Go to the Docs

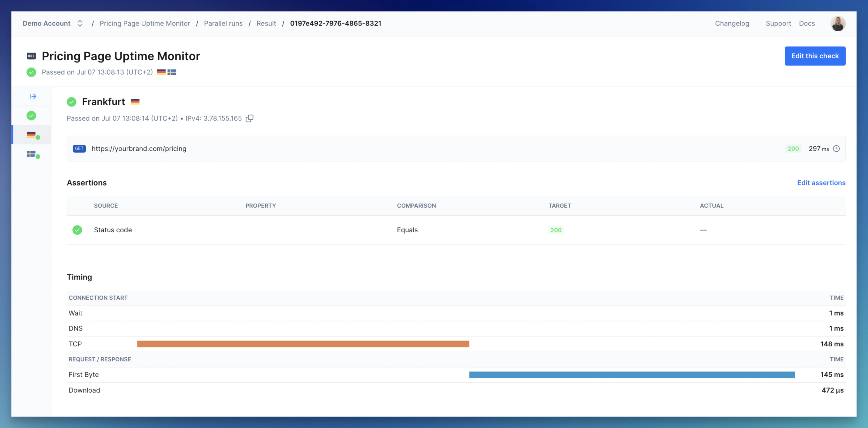click(x=807, y=23)
